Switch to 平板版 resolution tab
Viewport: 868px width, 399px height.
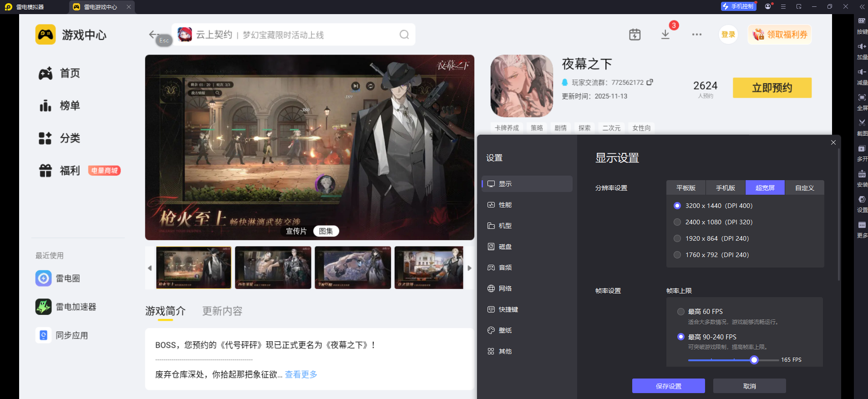[x=686, y=188]
